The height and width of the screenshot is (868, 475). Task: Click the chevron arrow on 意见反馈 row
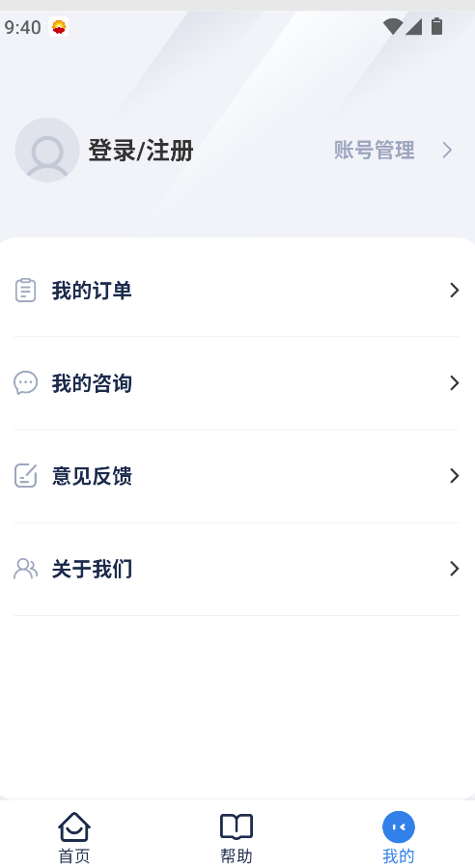pyautogui.click(x=455, y=476)
